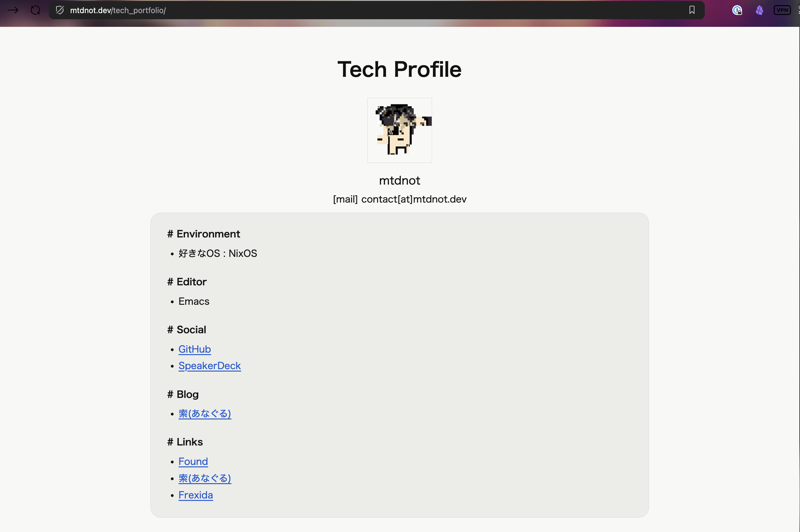The width and height of the screenshot is (800, 532).
Task: Click the Tech Profile heading
Action: (x=400, y=69)
